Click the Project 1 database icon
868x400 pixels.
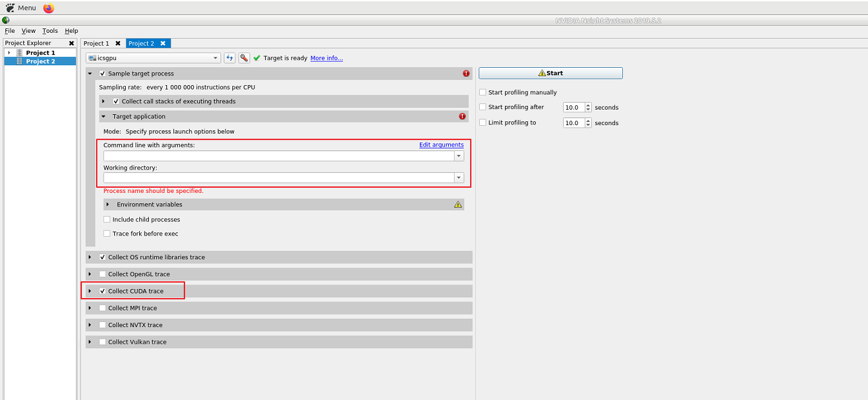19,53
